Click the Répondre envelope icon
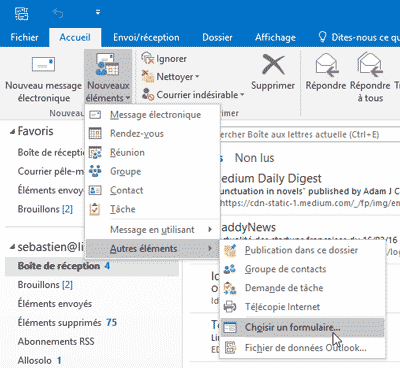Image resolution: width=400 pixels, height=368 pixels. (326, 64)
